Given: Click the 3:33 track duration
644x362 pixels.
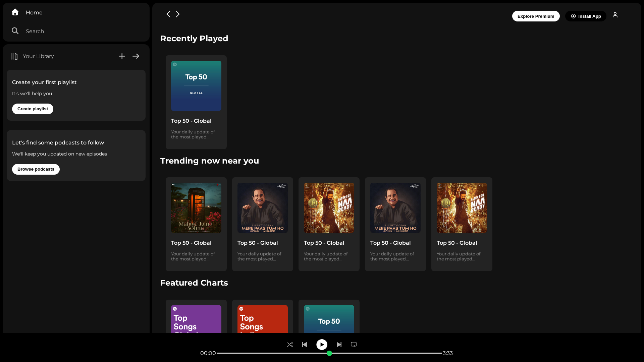Looking at the screenshot, I should coord(448,353).
